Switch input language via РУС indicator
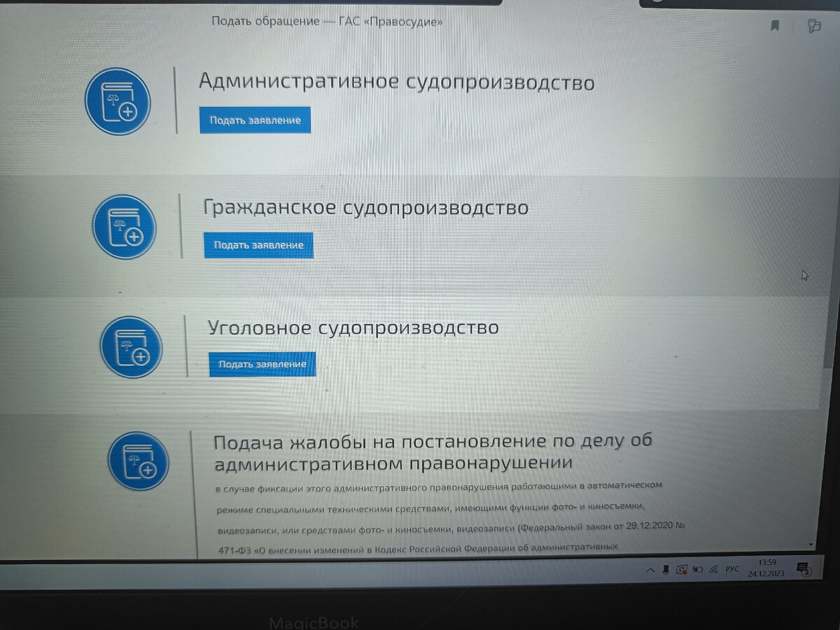 click(x=732, y=569)
